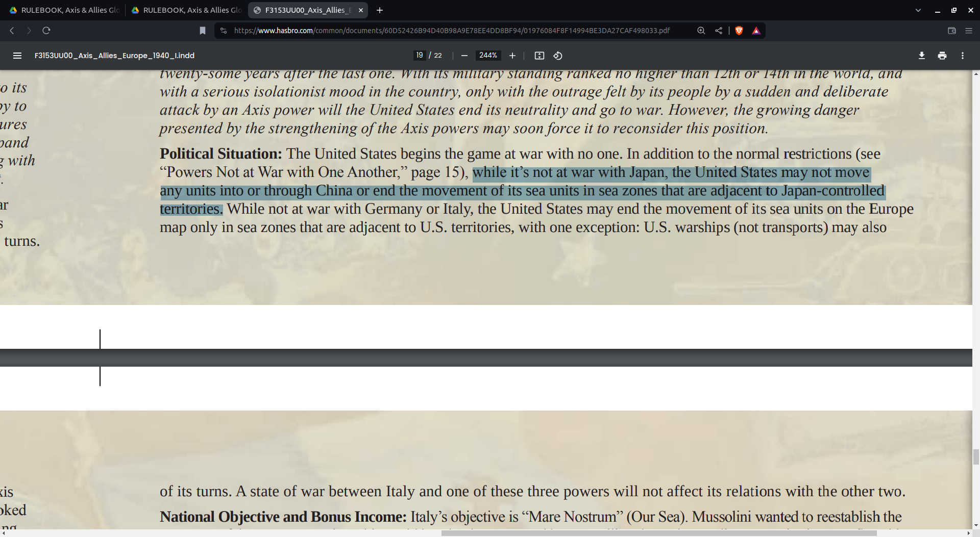980x537 pixels.
Task: Rotate the document counterclockwise
Action: point(558,56)
